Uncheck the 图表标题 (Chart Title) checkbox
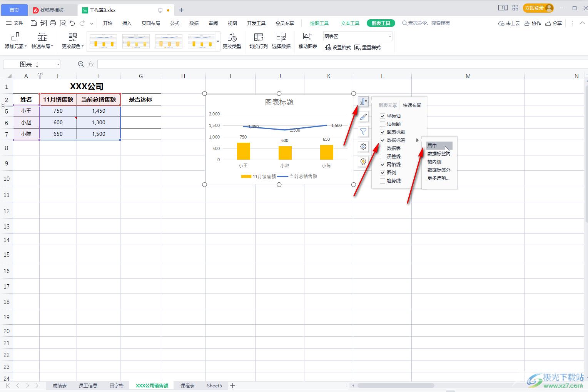This screenshot has height=392, width=588. [x=383, y=132]
